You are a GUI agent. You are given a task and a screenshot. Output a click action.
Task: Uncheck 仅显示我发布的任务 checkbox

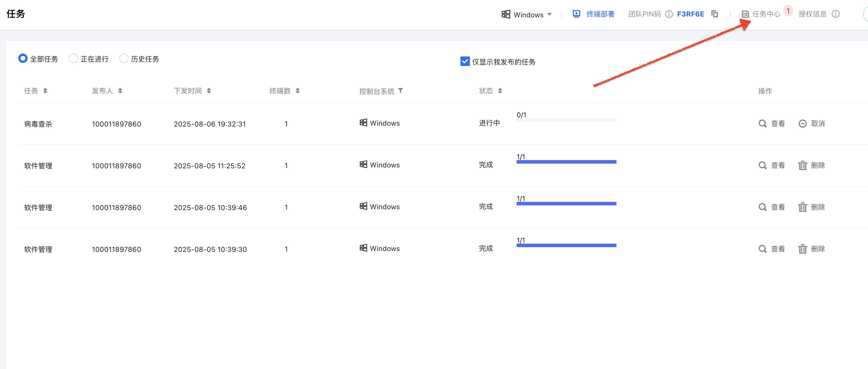pyautogui.click(x=465, y=61)
